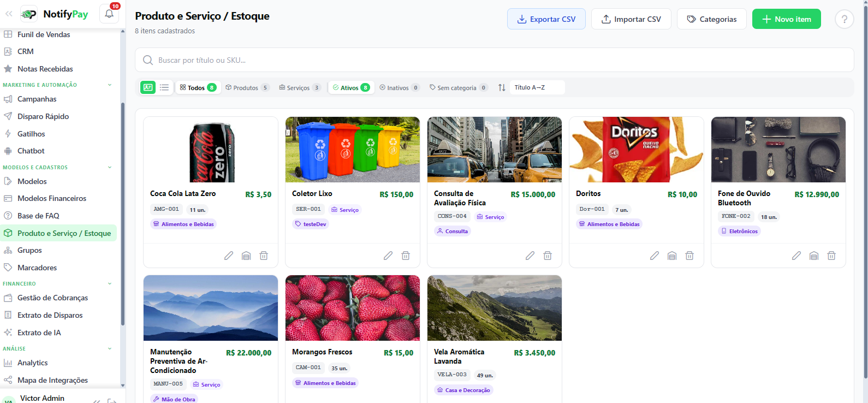Collapse Modelos e Cadastros section
Screen dimensions: 868x403
pos(110,168)
